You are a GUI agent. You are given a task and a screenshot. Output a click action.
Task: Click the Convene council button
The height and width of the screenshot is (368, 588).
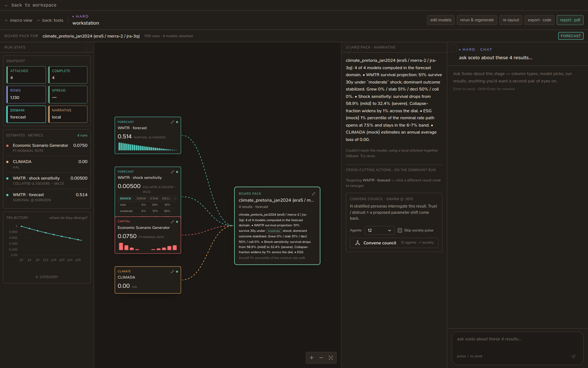coord(394,243)
